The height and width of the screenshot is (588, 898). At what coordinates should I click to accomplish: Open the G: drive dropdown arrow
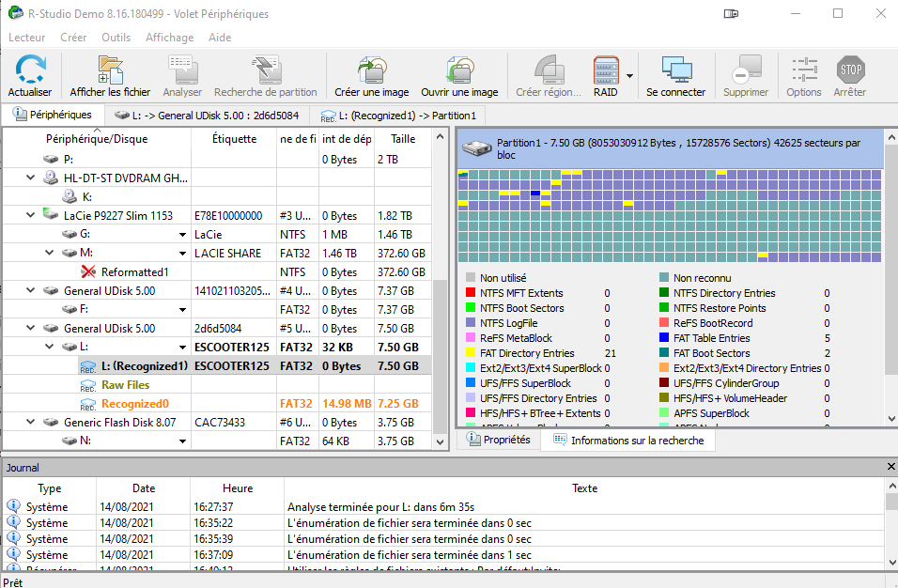coord(182,234)
